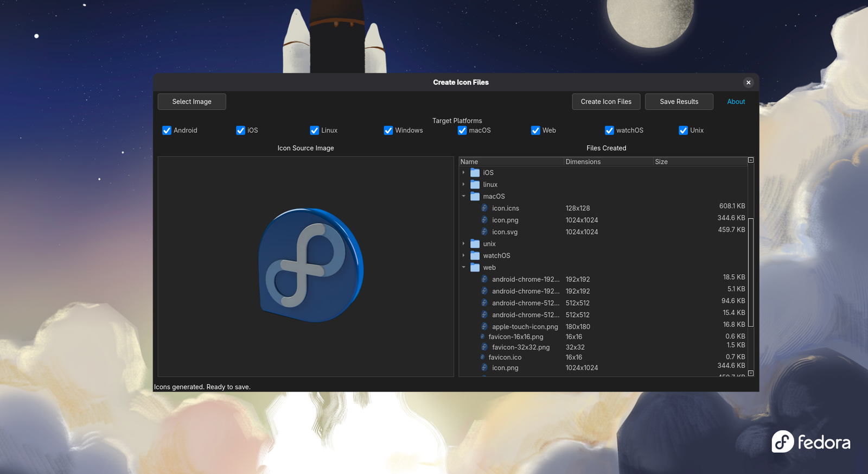
Task: Uncheck the Web platform checkbox
Action: (535, 130)
